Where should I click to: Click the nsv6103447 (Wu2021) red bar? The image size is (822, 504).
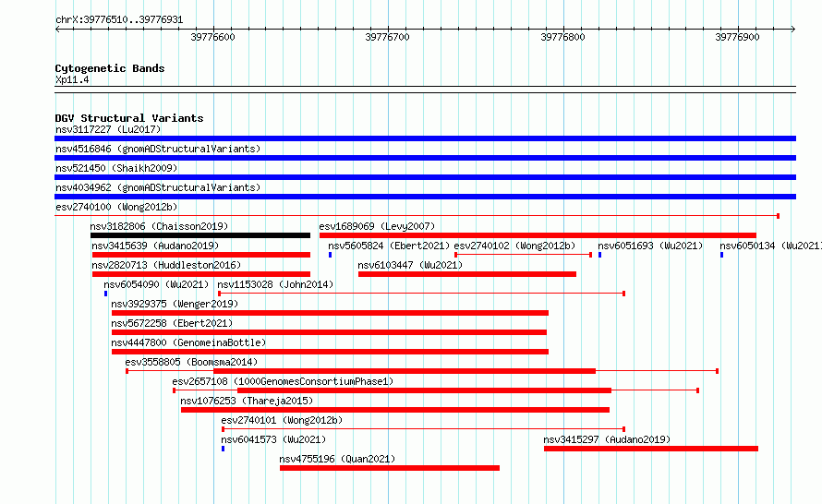467,274
